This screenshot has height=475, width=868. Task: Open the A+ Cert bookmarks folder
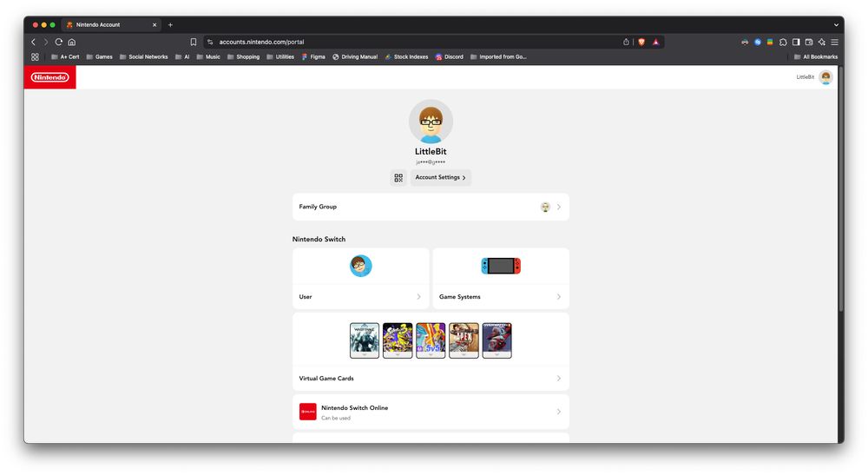(x=65, y=57)
